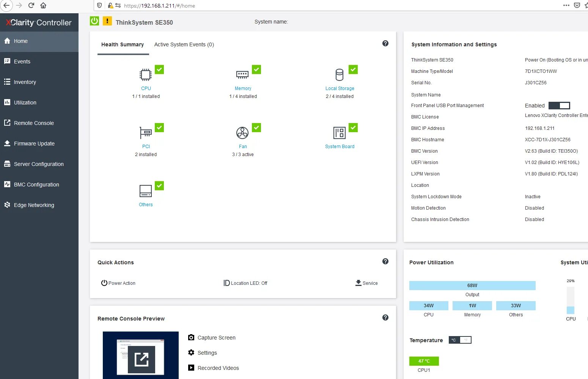Viewport: 588px width, 379px height.
Task: Click the green power status icon
Action: click(x=94, y=21)
